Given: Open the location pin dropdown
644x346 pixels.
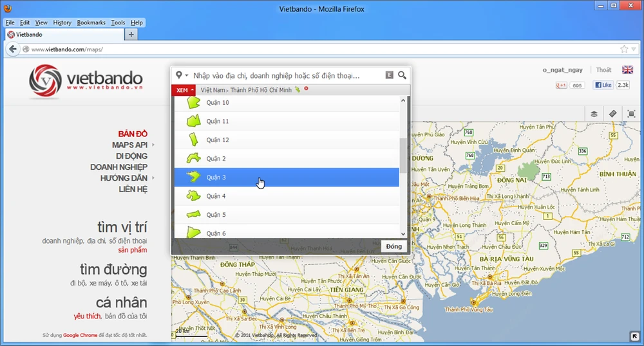Looking at the screenshot, I should 182,75.
